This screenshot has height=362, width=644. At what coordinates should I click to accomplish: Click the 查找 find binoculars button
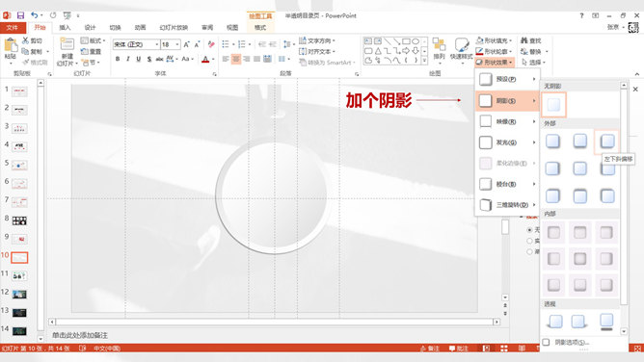(531, 40)
